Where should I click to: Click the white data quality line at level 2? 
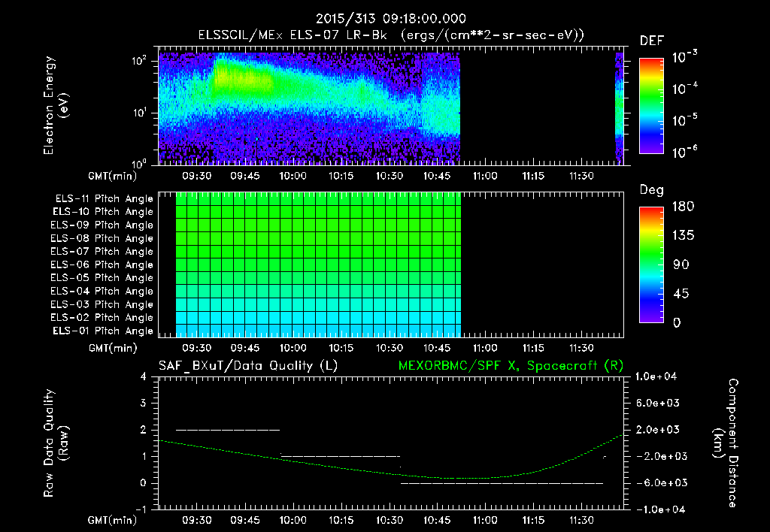pos(228,430)
